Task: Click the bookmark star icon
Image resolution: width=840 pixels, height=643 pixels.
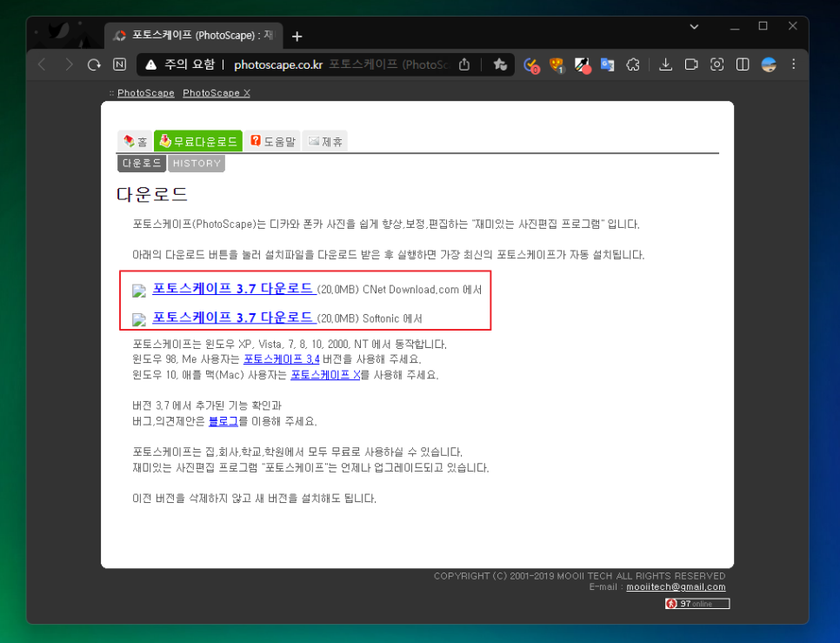Action: click(x=500, y=65)
